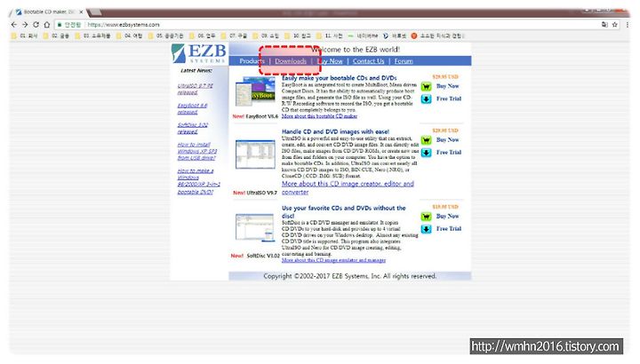
Task: Open the bookmark folder numbered 04
Action: (130, 36)
